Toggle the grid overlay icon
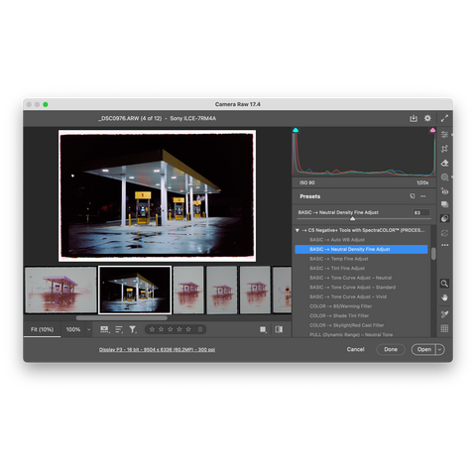Viewport: 476px width, 476px height. 444,328
